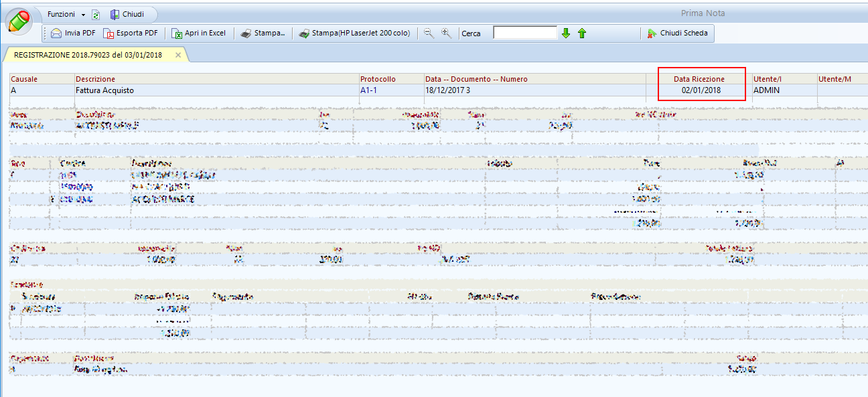Screen dimensions: 868x397
Task: Close the REGISTRAZIONE tab using its X
Action: tap(178, 55)
